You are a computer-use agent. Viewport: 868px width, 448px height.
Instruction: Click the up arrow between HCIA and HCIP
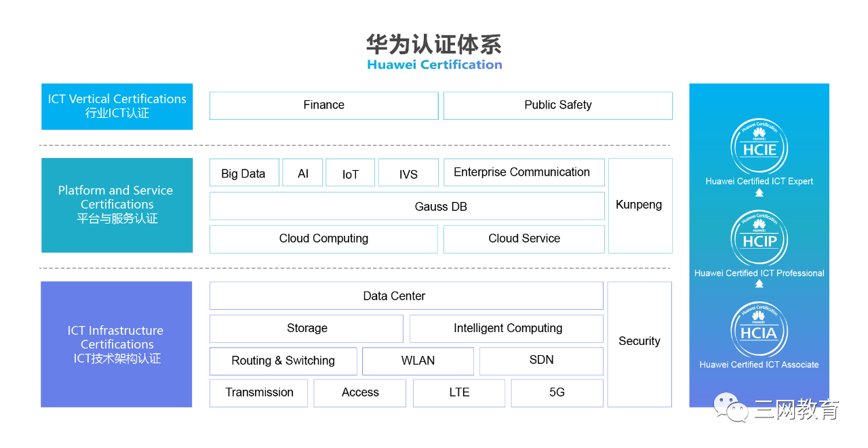[759, 284]
